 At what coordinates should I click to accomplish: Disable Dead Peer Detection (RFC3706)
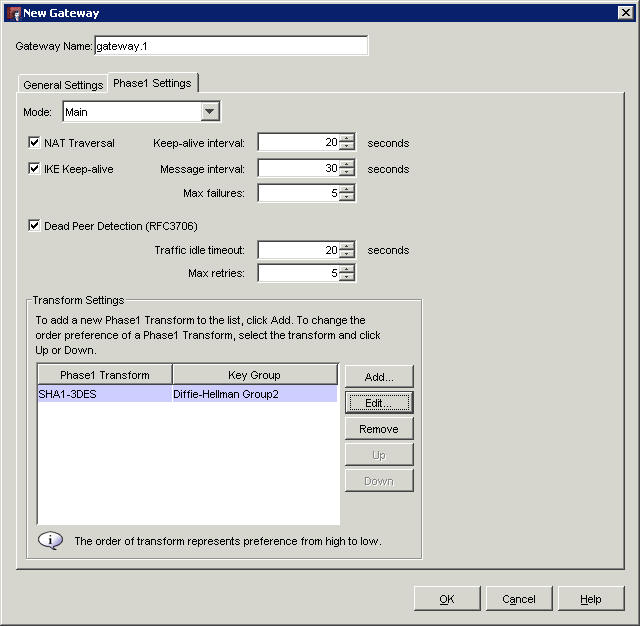point(34,226)
